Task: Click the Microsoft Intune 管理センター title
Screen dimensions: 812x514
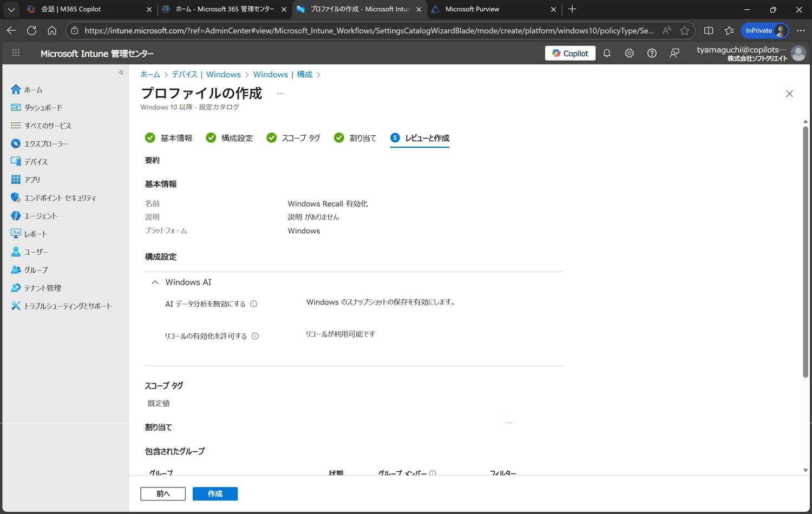Action: [x=97, y=54]
